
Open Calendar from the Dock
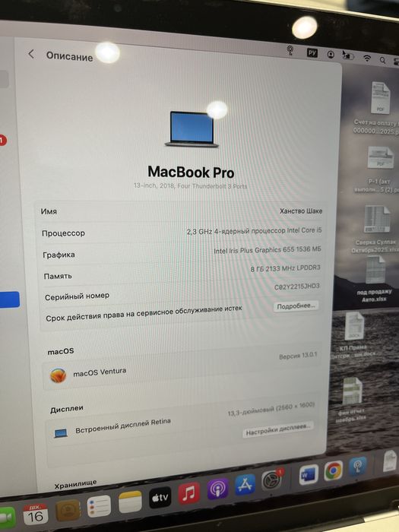coord(35,515)
